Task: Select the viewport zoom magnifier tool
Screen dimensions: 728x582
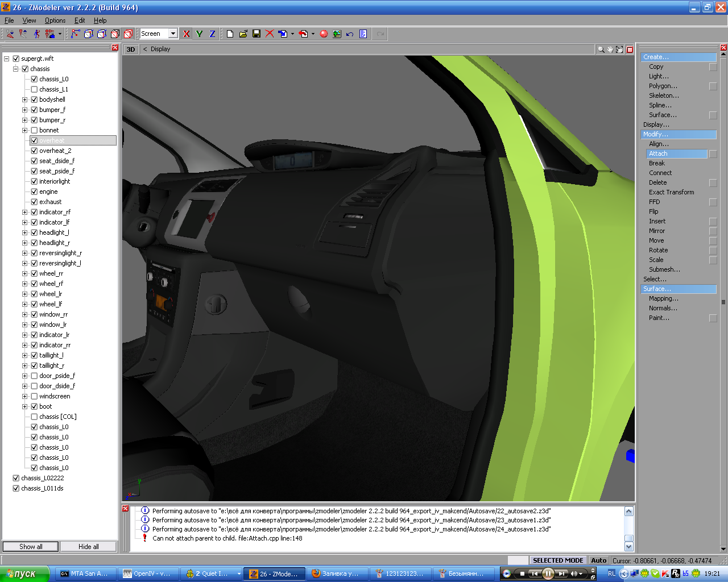Action: pyautogui.click(x=601, y=49)
